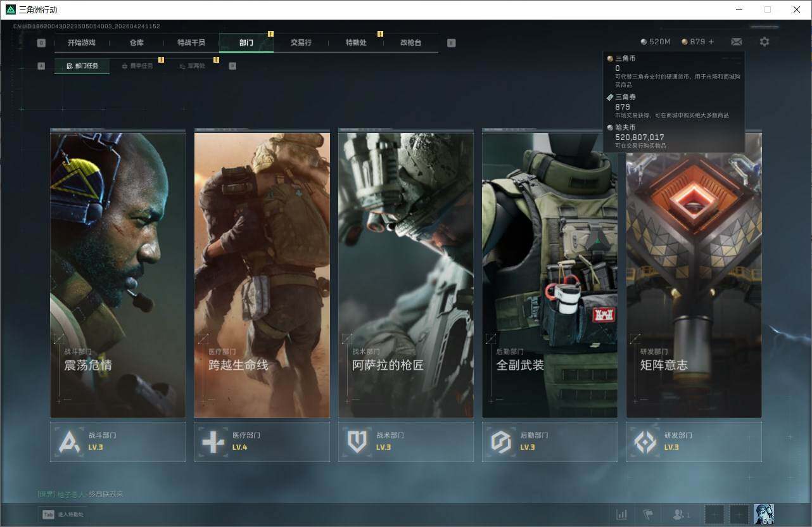Click the 研发部门 diamond emblem icon

[645, 441]
